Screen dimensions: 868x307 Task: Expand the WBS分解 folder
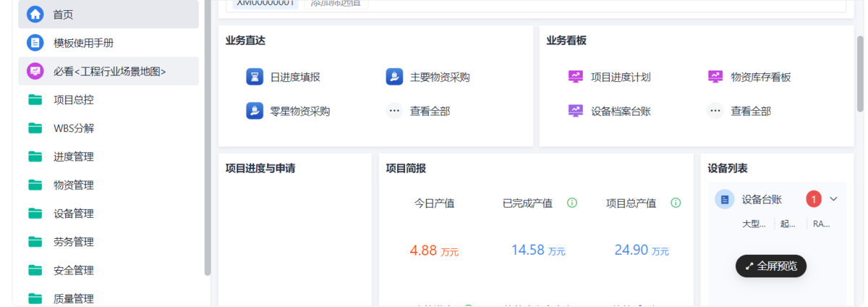[x=109, y=128]
